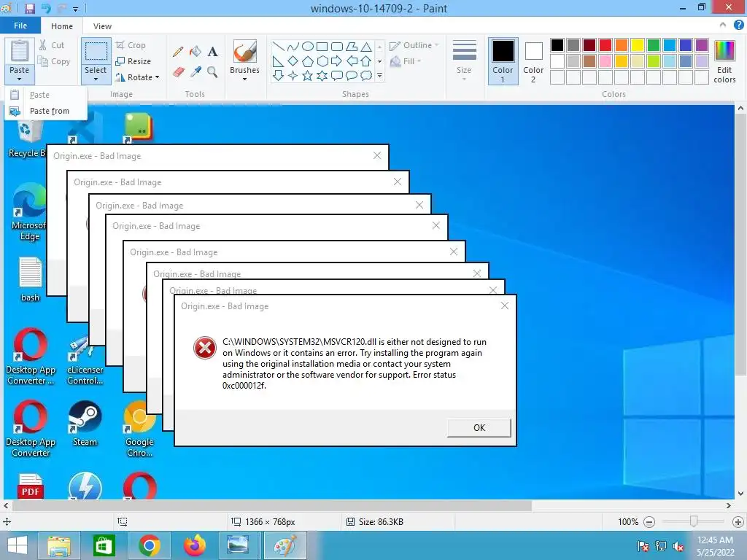Click the Resize tool
The height and width of the screenshot is (560, 747).
(x=133, y=61)
